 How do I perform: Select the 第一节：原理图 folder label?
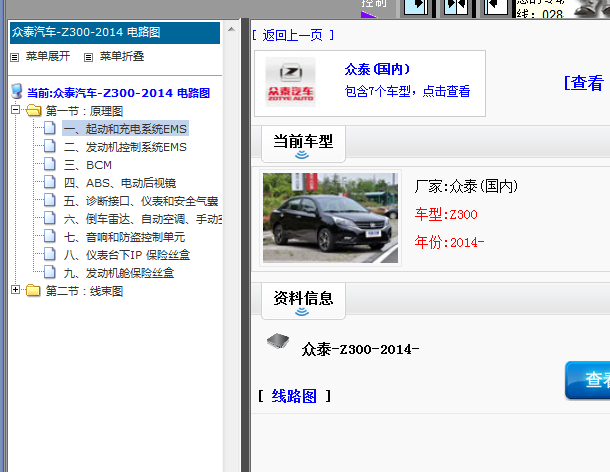point(84,111)
